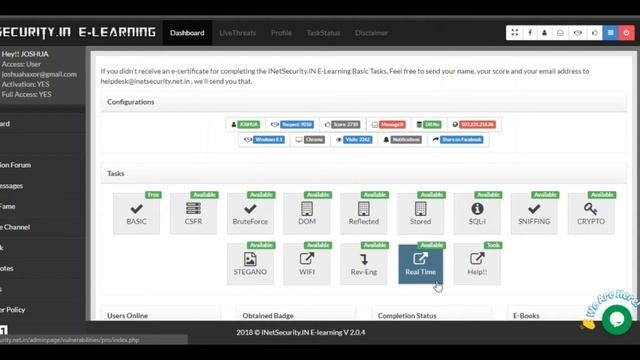640x360 pixels.
Task: Click the user profile toolbar icon
Action: 544,33
